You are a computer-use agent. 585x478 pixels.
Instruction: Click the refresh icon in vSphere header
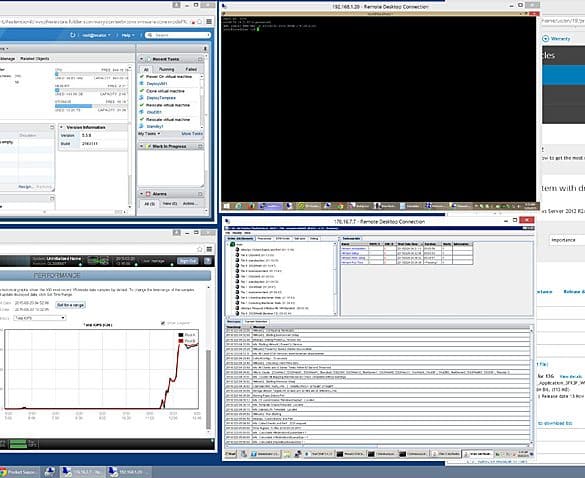(73, 35)
